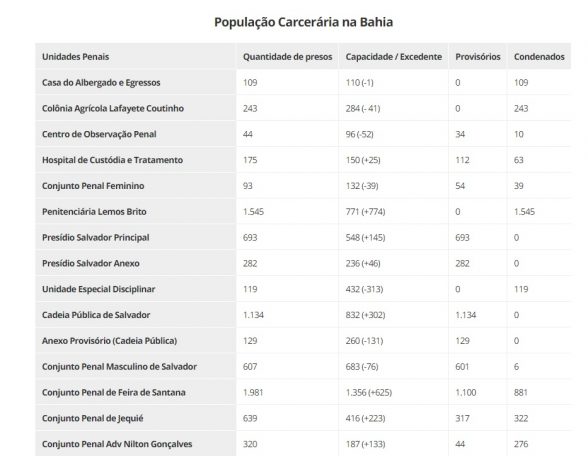Screen dimensions: 588x456
Task: Select the Anexo Provisório (Cadeia Pública) row
Action: coord(303,341)
